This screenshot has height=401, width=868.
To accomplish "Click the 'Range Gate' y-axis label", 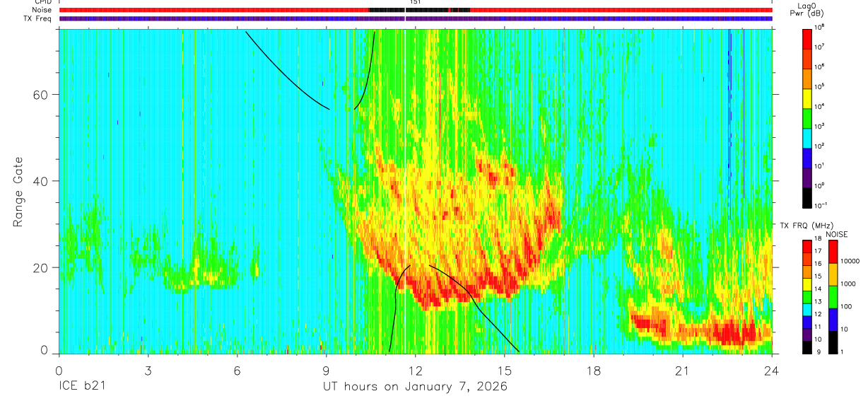I will click(17, 192).
